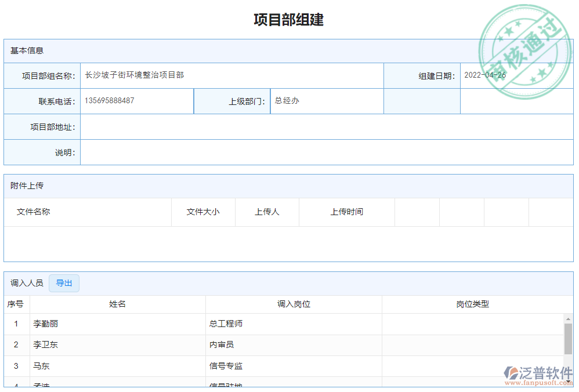Click the 调入岗位 column header
Image resolution: width=579 pixels, height=392 pixels.
coord(293,304)
